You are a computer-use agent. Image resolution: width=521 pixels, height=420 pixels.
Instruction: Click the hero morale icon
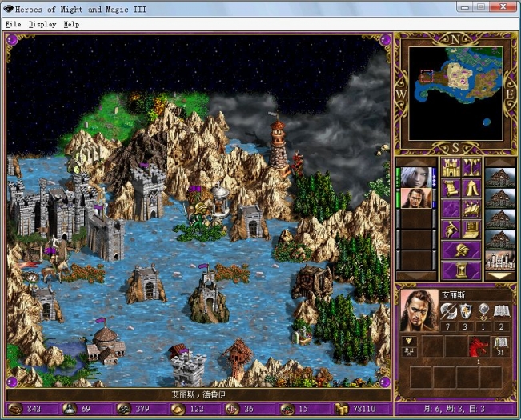[x=409, y=341]
